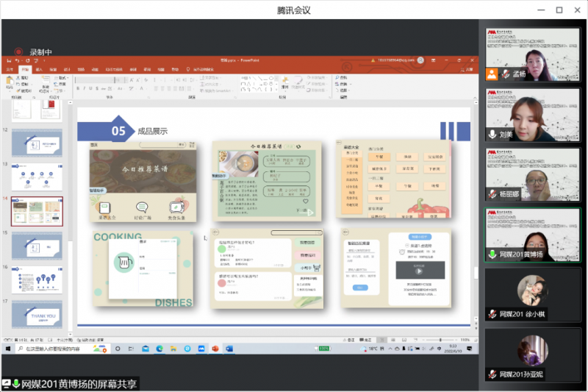The width and height of the screenshot is (588, 392).
Task: Click the Edge browser icon in the taskbar
Action: point(145,348)
